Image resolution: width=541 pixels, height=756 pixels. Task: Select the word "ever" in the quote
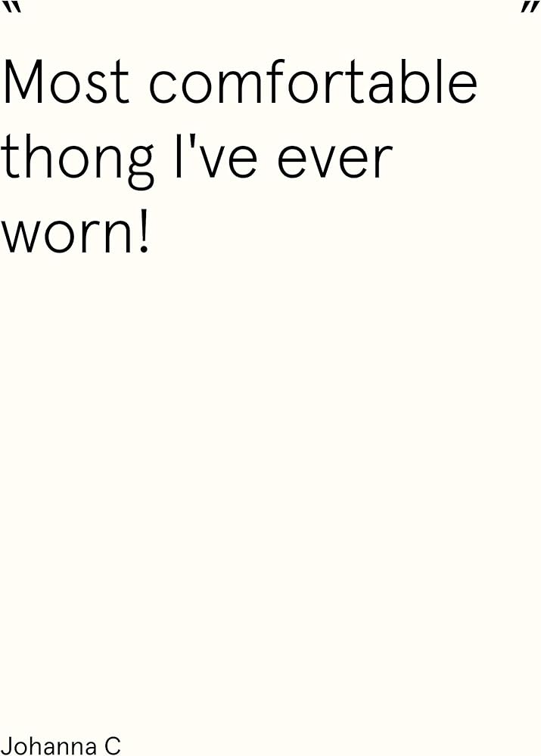[x=334, y=159]
